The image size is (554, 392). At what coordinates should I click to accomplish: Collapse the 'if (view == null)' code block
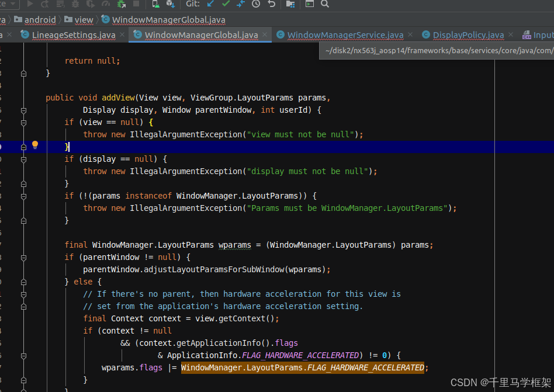point(23,122)
